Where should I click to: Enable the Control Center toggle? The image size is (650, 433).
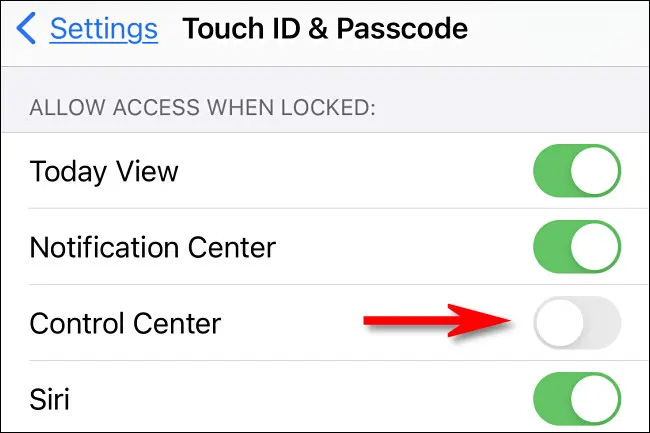coord(577,322)
